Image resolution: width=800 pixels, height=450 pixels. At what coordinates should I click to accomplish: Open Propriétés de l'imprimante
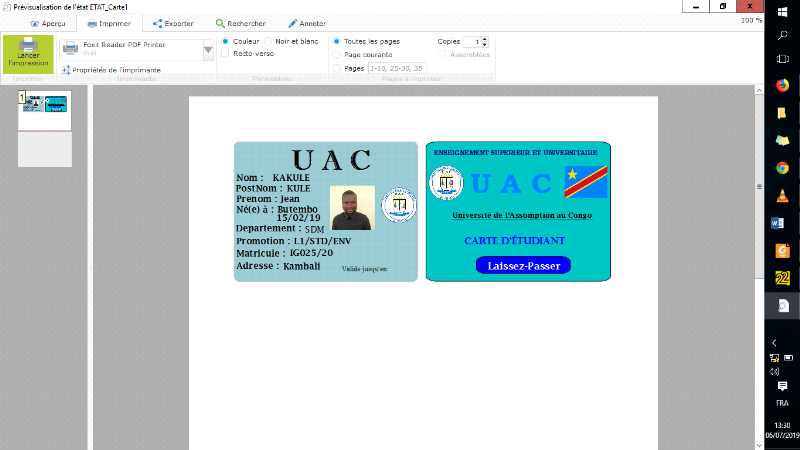point(111,70)
